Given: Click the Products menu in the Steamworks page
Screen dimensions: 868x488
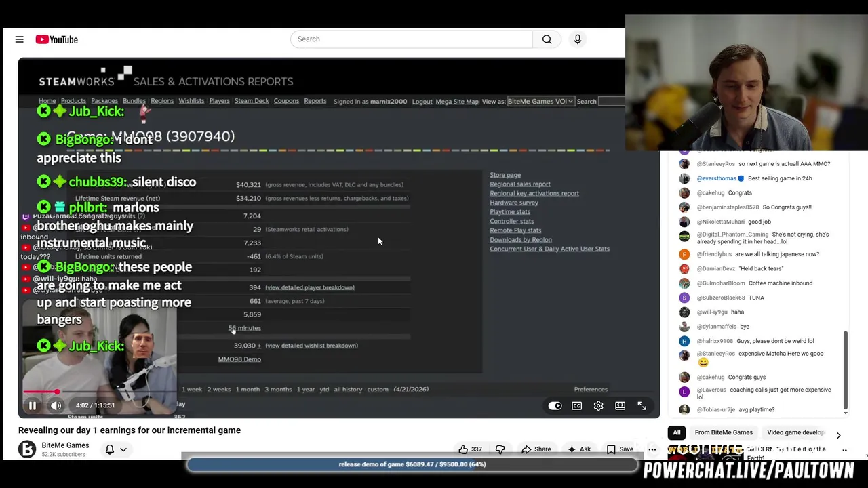Looking at the screenshot, I should 73,101.
